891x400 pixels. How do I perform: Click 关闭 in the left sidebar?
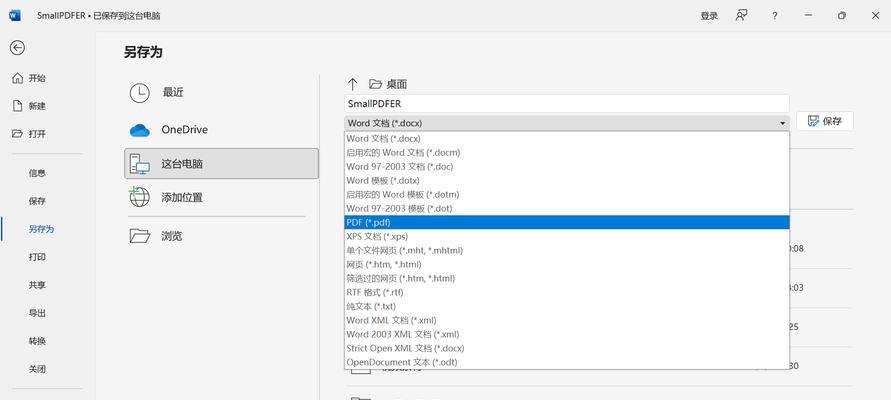(37, 369)
